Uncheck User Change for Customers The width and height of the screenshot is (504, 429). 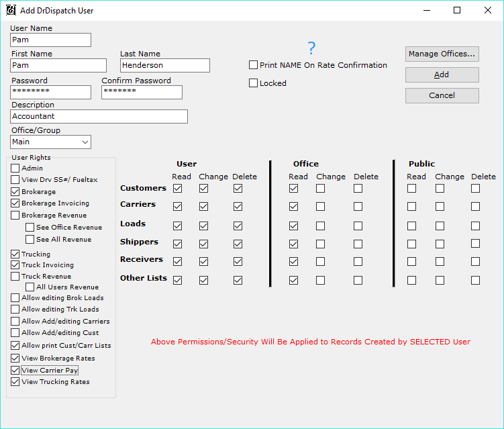[x=203, y=188]
